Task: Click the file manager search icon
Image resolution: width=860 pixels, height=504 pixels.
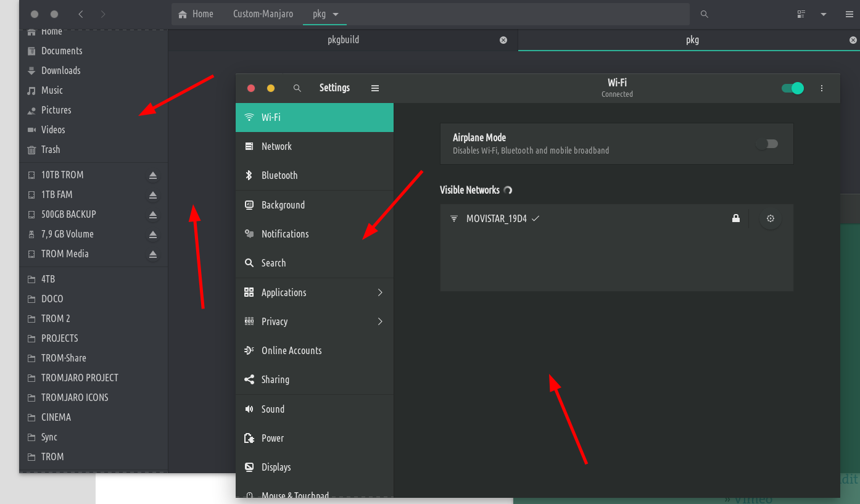Action: click(x=704, y=13)
